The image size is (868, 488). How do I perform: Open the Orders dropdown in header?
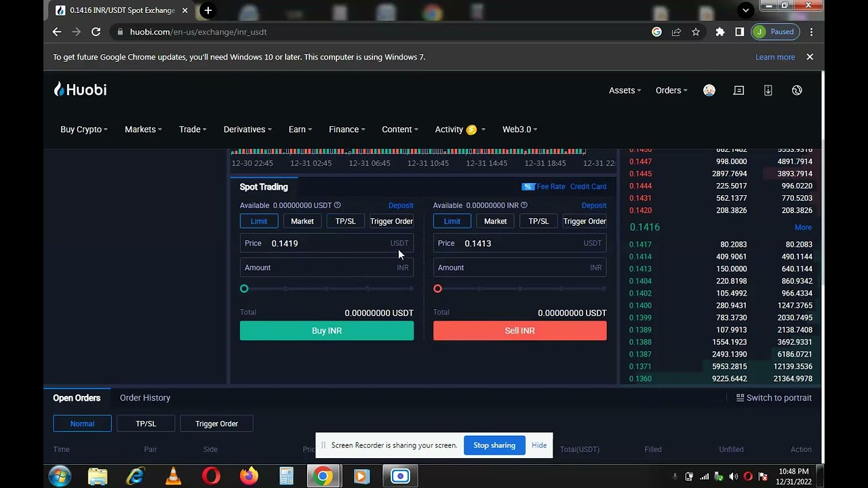671,90
